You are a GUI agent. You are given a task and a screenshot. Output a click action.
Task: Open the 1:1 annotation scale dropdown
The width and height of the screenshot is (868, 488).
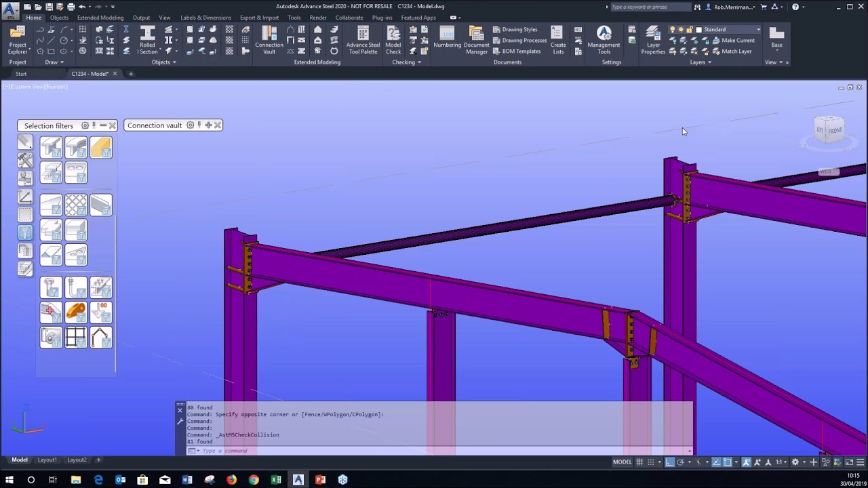coord(781,462)
